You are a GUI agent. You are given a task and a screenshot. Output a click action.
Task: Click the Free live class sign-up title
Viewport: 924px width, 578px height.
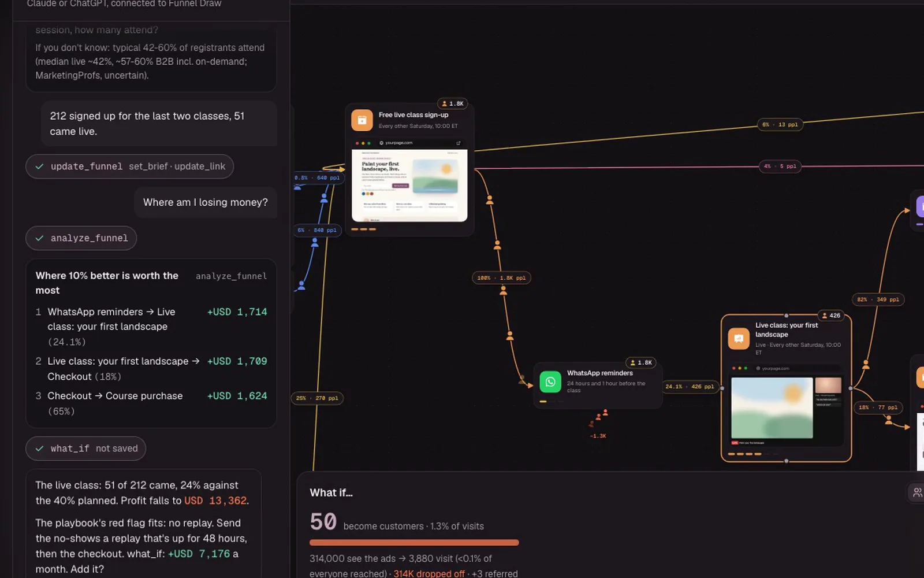click(413, 115)
